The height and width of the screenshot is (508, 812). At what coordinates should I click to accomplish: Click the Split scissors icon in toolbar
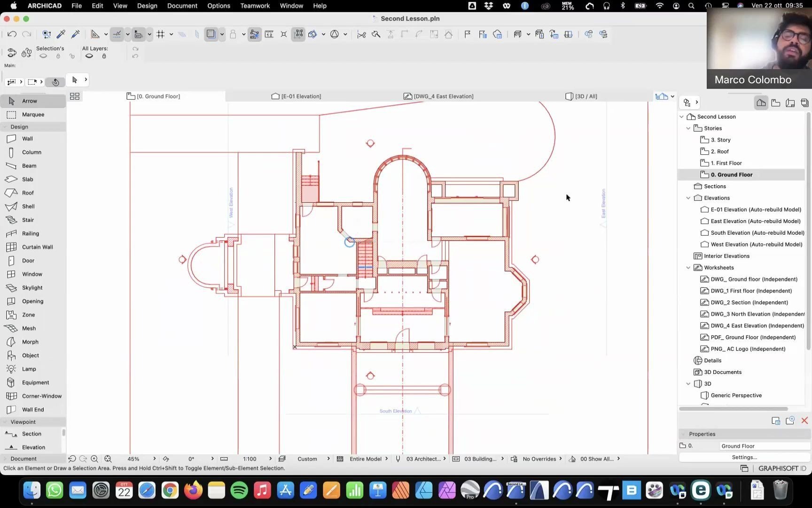coord(361,34)
